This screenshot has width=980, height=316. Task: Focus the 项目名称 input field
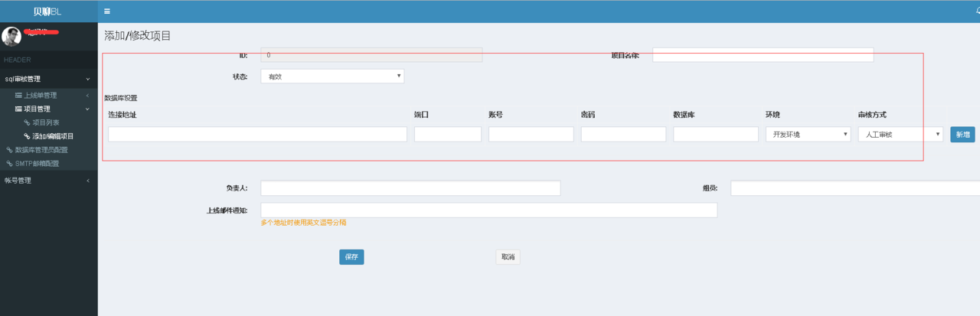tap(763, 55)
